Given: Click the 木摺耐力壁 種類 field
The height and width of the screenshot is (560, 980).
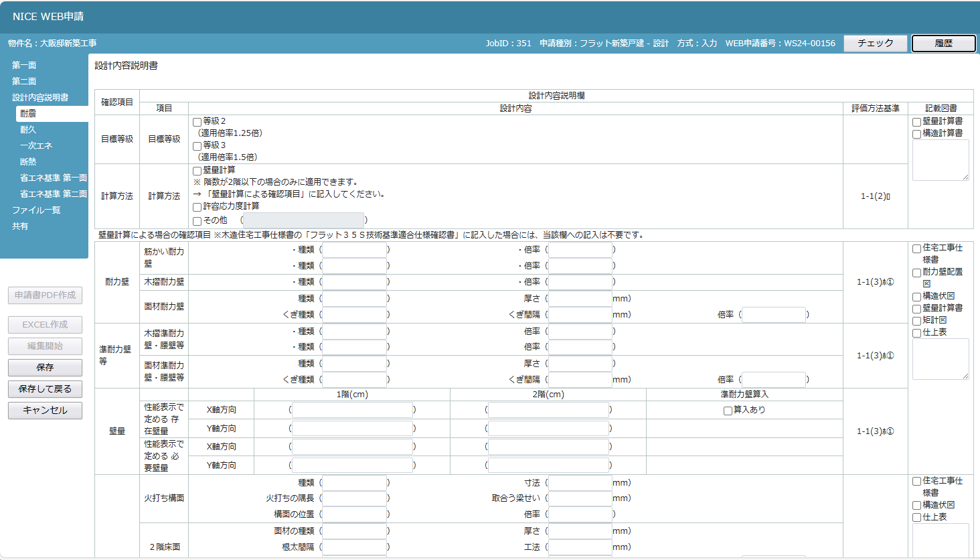Looking at the screenshot, I should 355,282.
